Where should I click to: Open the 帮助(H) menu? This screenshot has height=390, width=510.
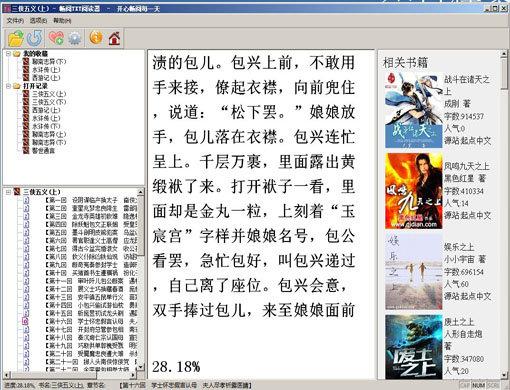pyautogui.click(x=62, y=21)
